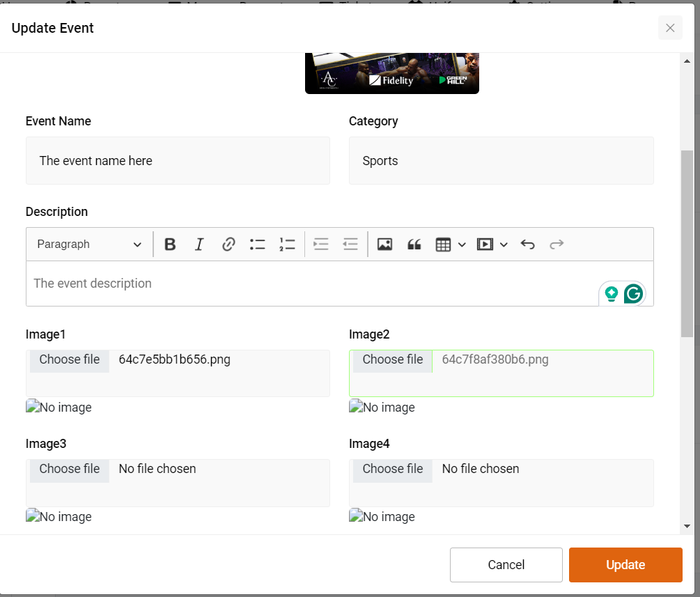Close the Update Event dialog

coord(670,28)
